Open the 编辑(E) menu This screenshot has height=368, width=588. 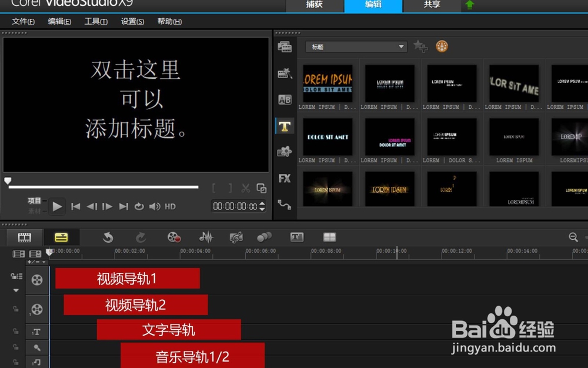point(59,21)
